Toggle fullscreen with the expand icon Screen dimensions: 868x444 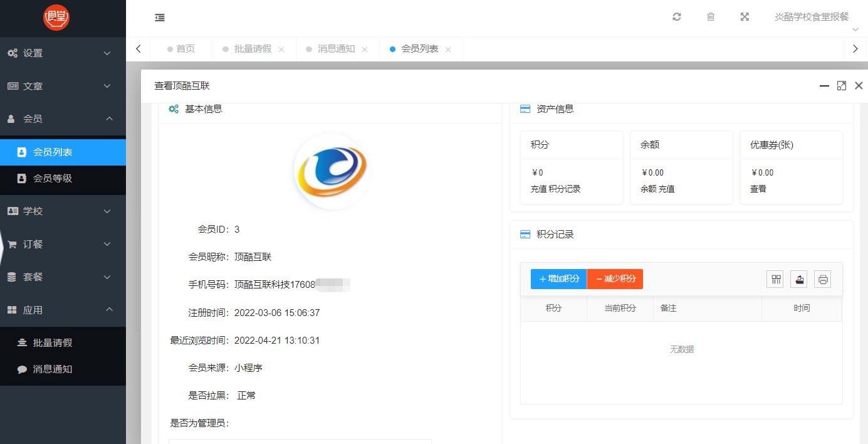tap(745, 17)
